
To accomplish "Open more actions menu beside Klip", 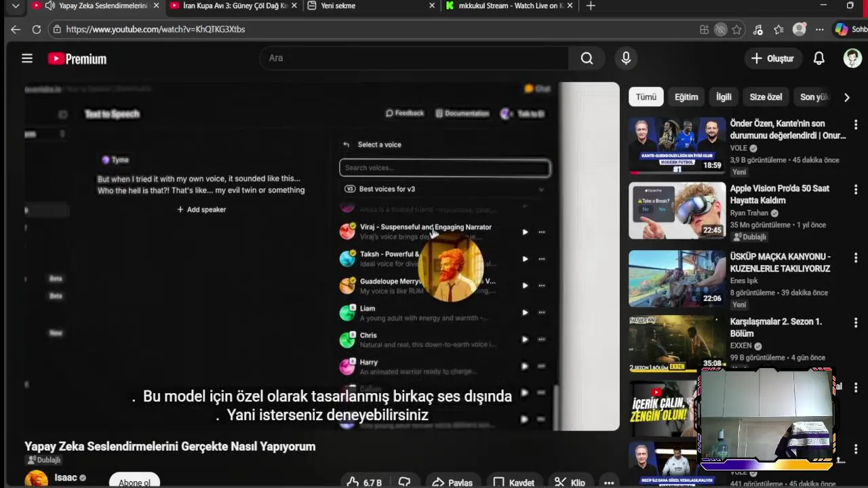I will click(609, 482).
